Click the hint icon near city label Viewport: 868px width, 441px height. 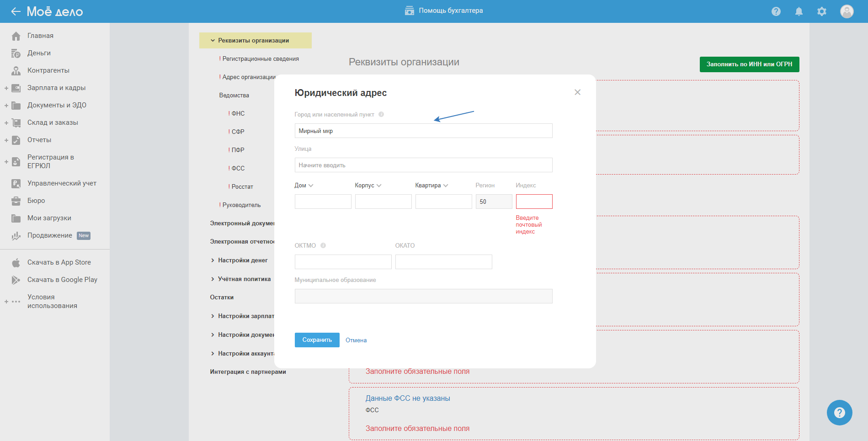[381, 115]
